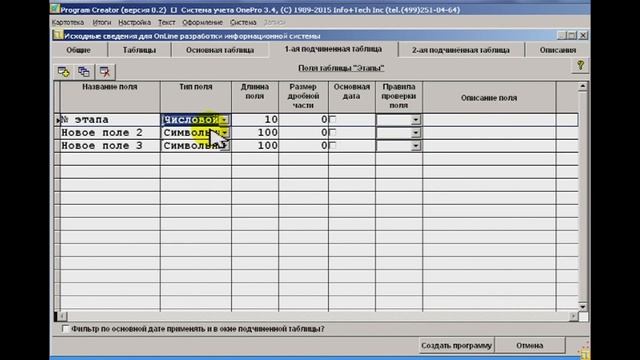Click the inner window's title bar icon
Screen dimensions: 640x360
click(x=58, y=36)
